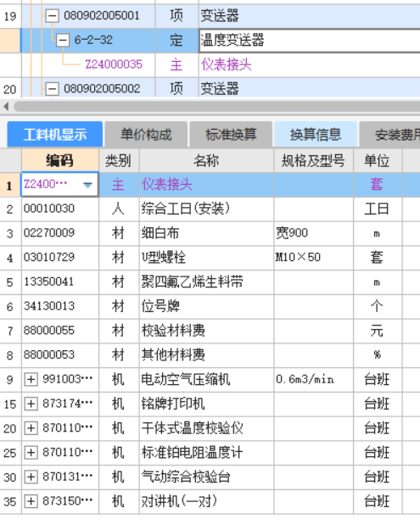The height and width of the screenshot is (530, 420).
Task: Click the % unit cell of 其他材料费
Action: 378,354
